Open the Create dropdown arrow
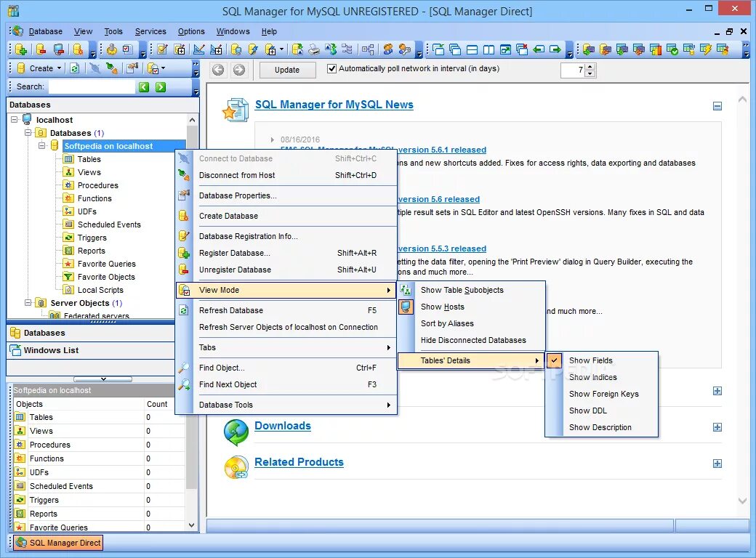Screen dimensions: 756x558 click(59, 68)
